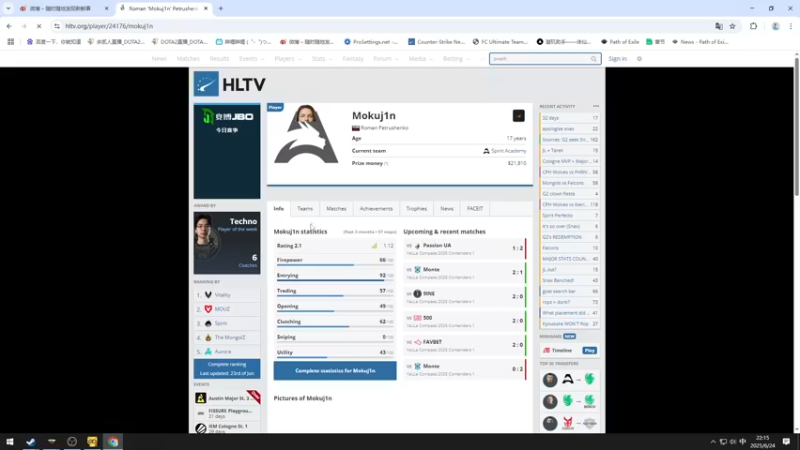Open the Passion UA match result
The image size is (800, 450).
coord(465,248)
